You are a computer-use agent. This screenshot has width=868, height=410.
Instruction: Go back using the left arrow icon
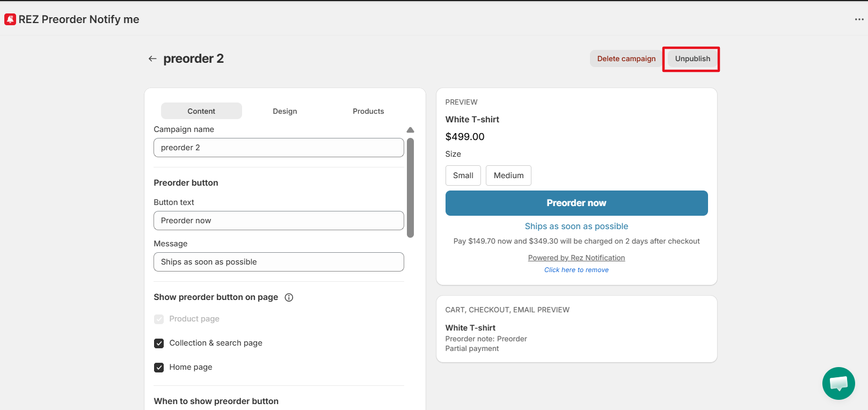pyautogui.click(x=152, y=58)
